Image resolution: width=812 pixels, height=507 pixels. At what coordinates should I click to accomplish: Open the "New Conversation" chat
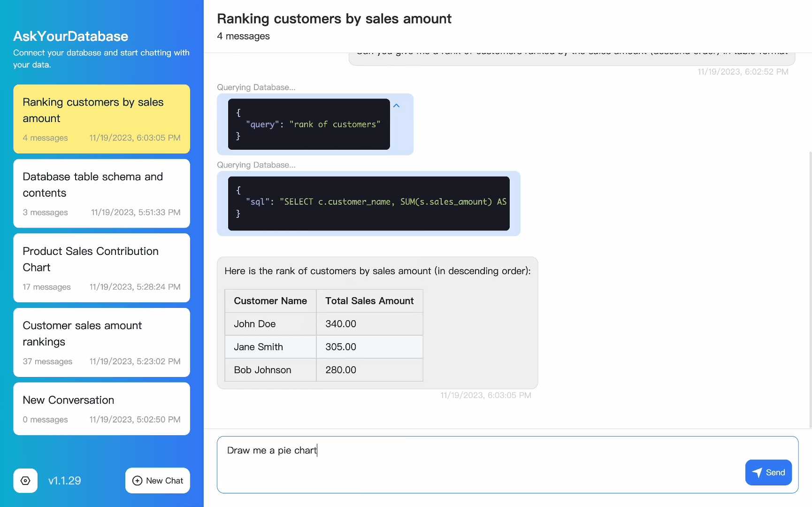pyautogui.click(x=101, y=408)
